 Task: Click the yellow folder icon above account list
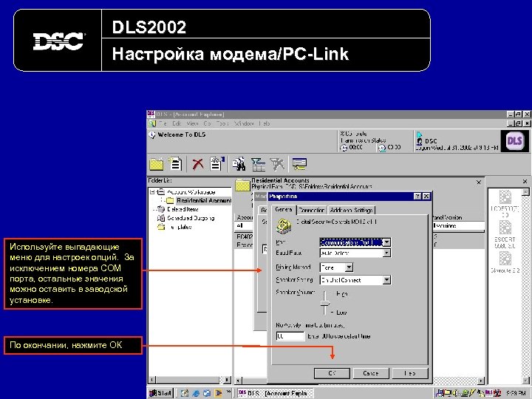242,185
